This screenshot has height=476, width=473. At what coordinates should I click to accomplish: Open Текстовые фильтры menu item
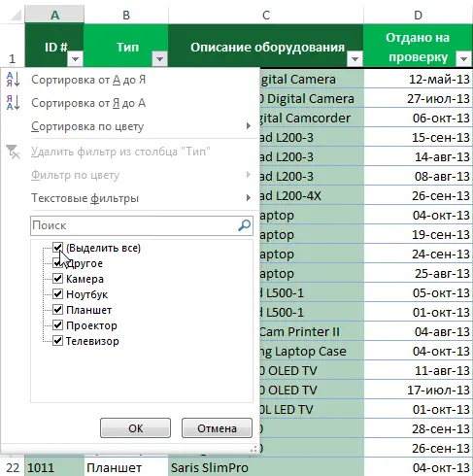click(130, 198)
